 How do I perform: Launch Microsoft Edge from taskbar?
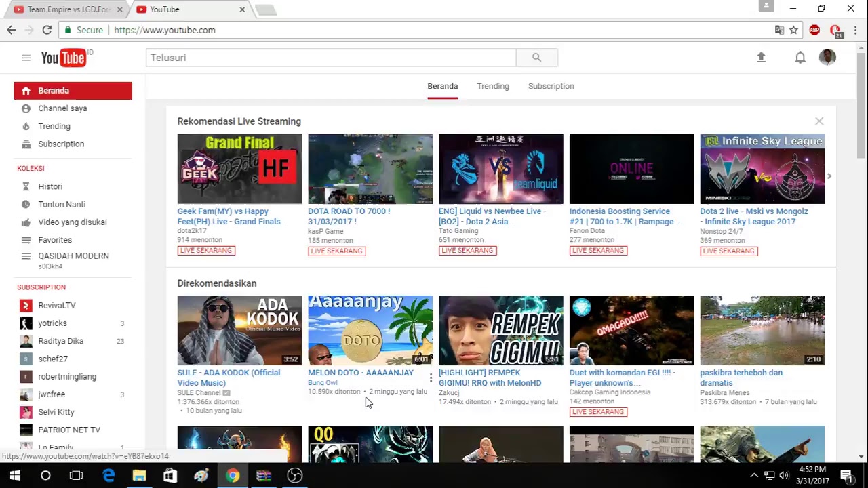108,476
